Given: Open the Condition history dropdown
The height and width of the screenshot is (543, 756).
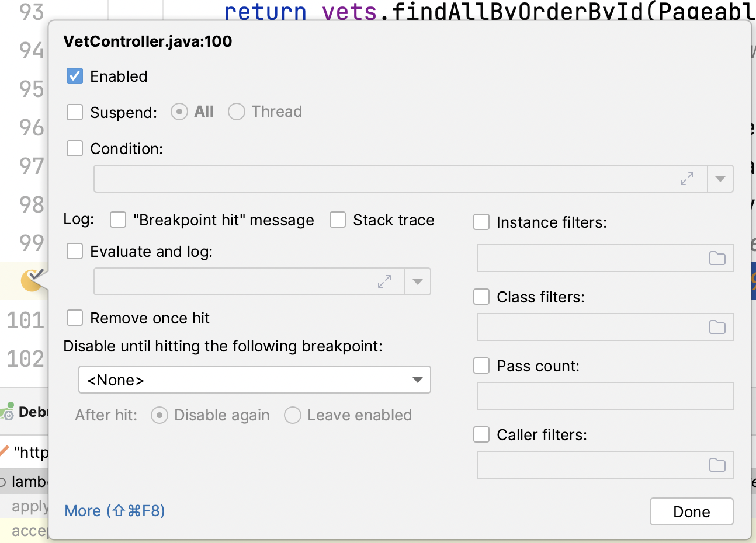Looking at the screenshot, I should 720,179.
